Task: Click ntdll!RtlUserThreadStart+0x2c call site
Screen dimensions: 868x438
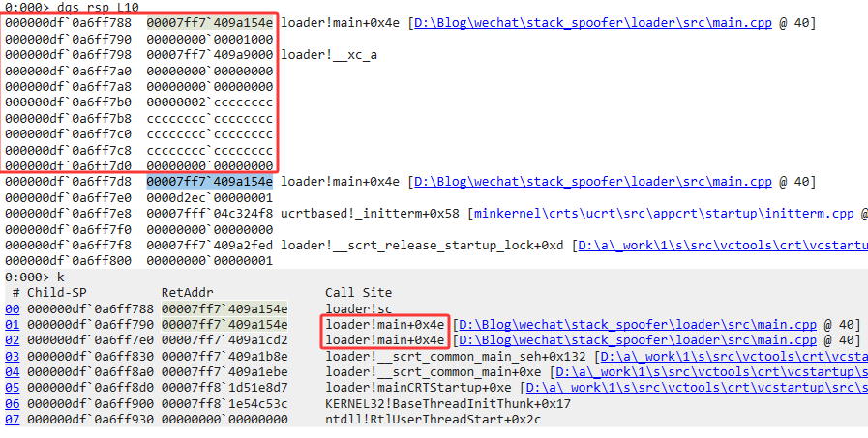Action: click(x=433, y=420)
